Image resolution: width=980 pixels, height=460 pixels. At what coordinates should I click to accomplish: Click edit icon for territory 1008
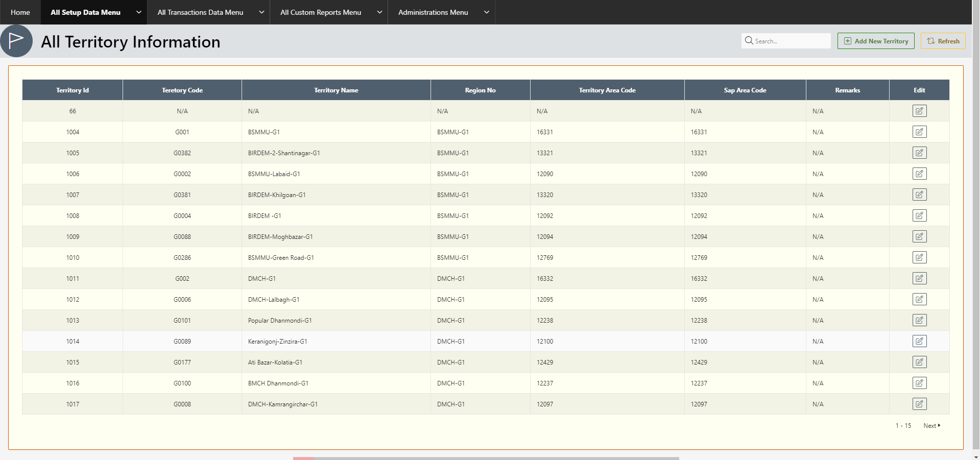coord(919,215)
